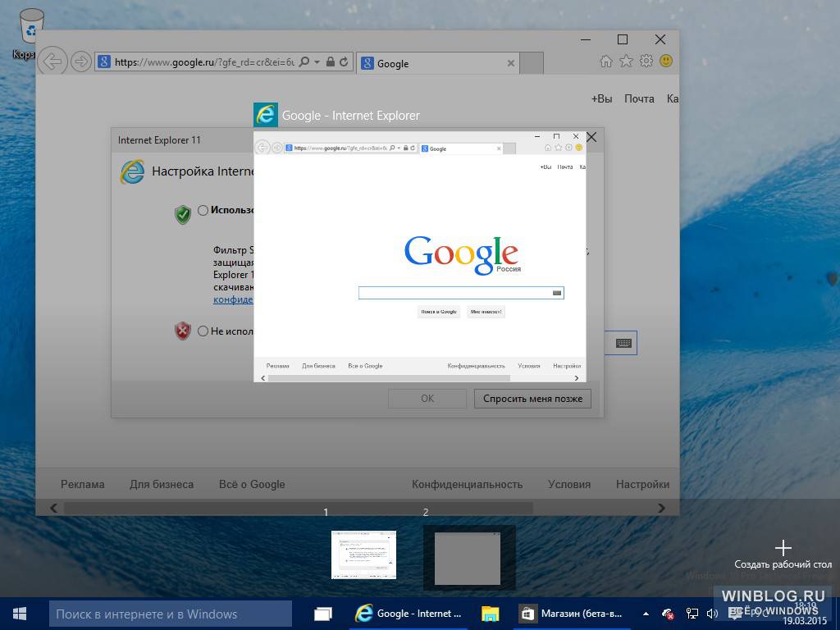Click the tray icon with red X badge
Image resolution: width=840 pixels, height=630 pixels.
coord(668,614)
